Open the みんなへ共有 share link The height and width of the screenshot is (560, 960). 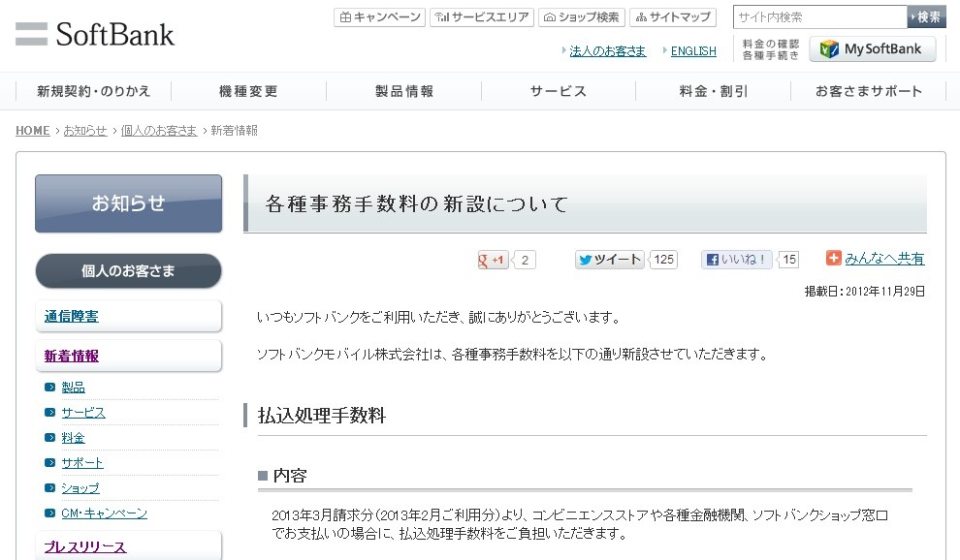[884, 259]
